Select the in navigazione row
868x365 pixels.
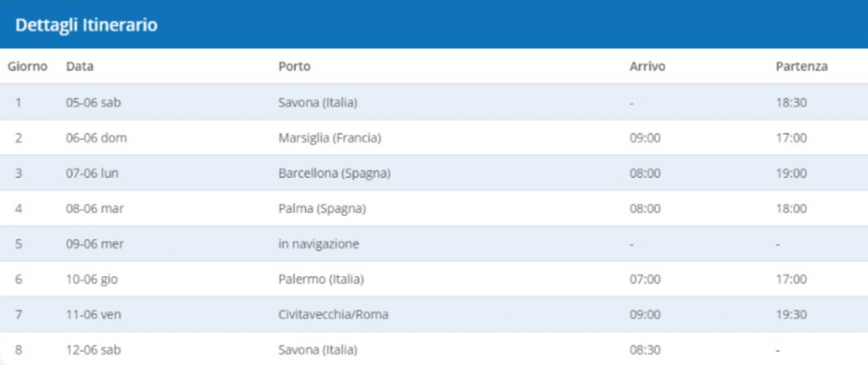click(434, 243)
